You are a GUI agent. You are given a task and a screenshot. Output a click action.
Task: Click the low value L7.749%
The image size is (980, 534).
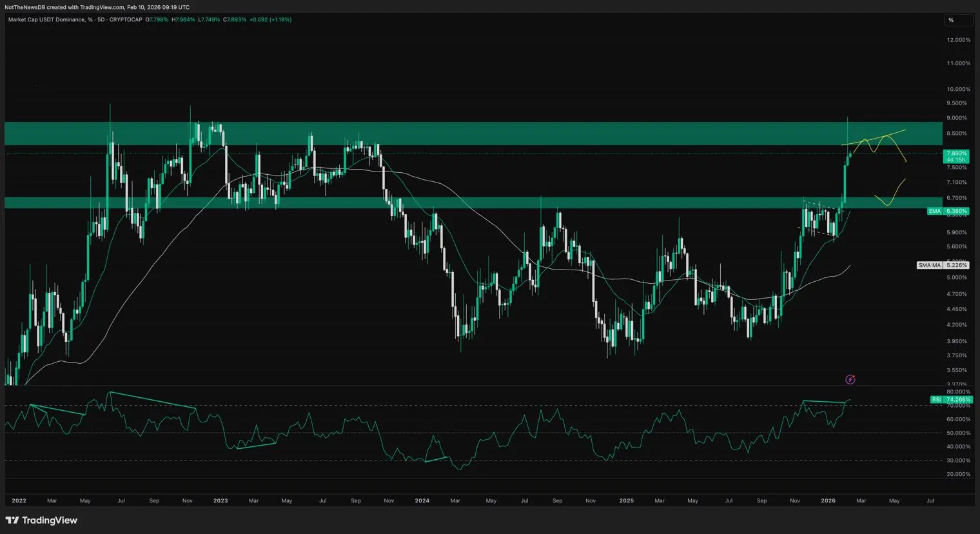(209, 20)
